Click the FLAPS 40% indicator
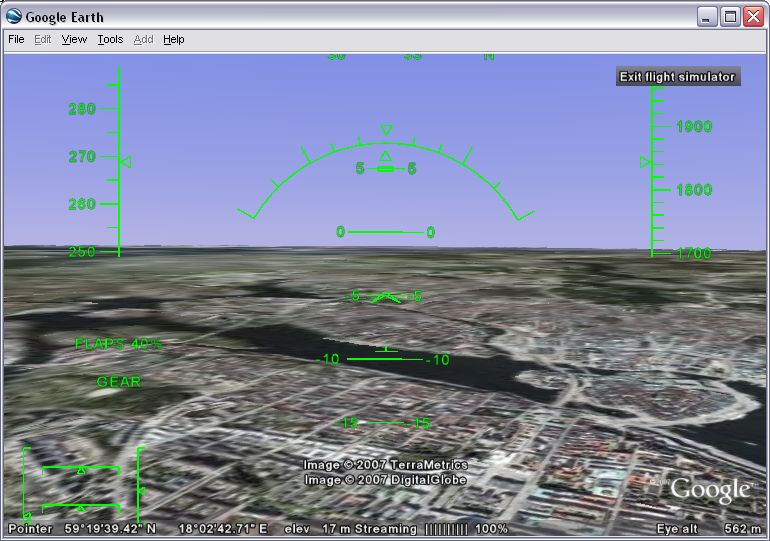This screenshot has height=541, width=770. click(x=118, y=344)
